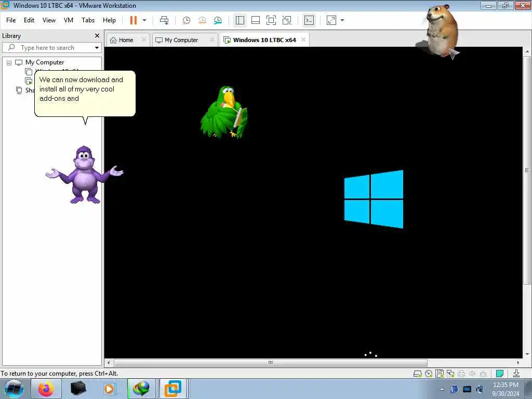Click Bonzi's yellow speech balloon
This screenshot has width=532, height=399.
[85, 94]
